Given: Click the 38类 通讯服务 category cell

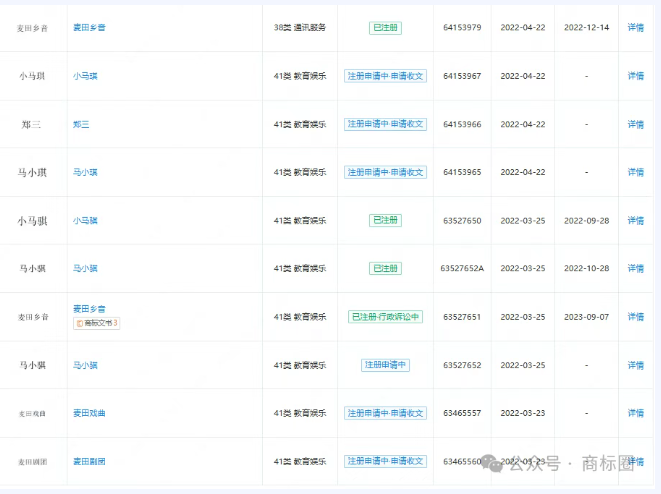Looking at the screenshot, I should pos(299,28).
